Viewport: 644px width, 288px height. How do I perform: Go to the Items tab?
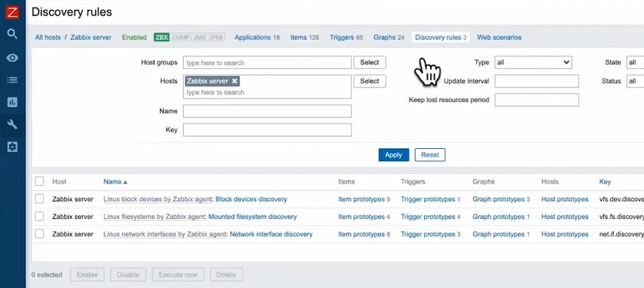(x=304, y=38)
